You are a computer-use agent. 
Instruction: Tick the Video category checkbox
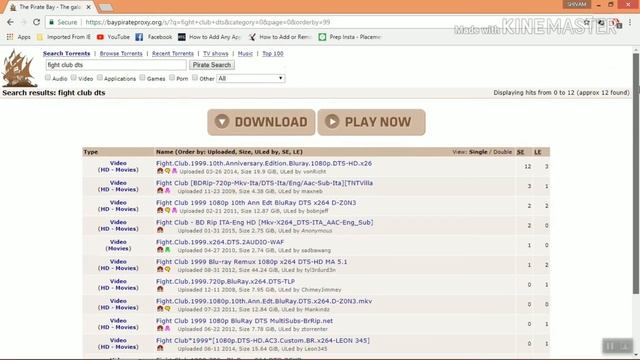pyautogui.click(x=73, y=77)
